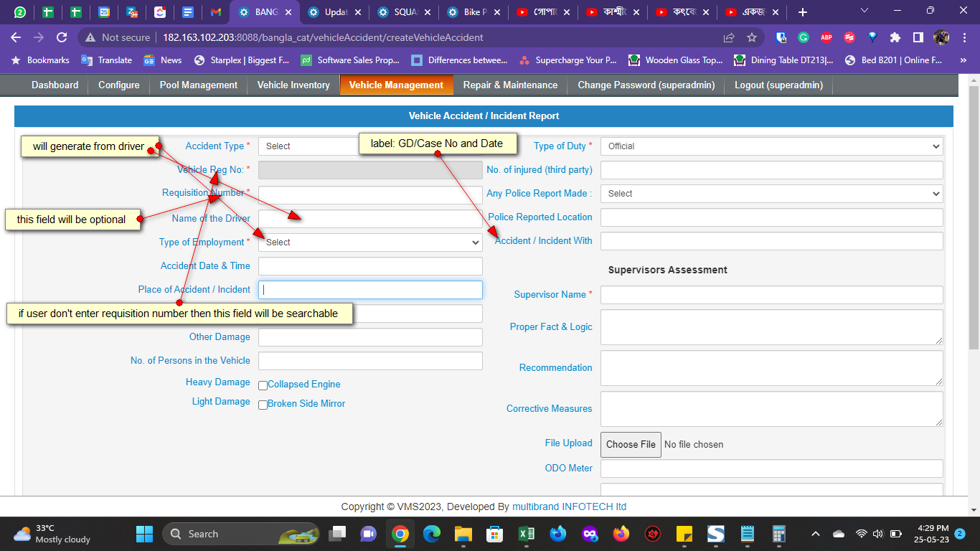980x551 pixels.
Task: Click the Supervisor Name input field
Action: pos(771,295)
